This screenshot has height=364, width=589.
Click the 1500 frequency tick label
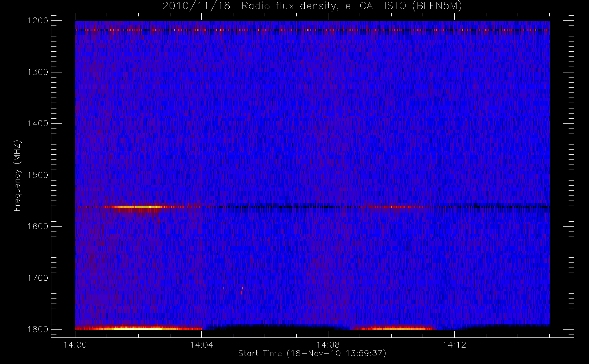(38, 175)
